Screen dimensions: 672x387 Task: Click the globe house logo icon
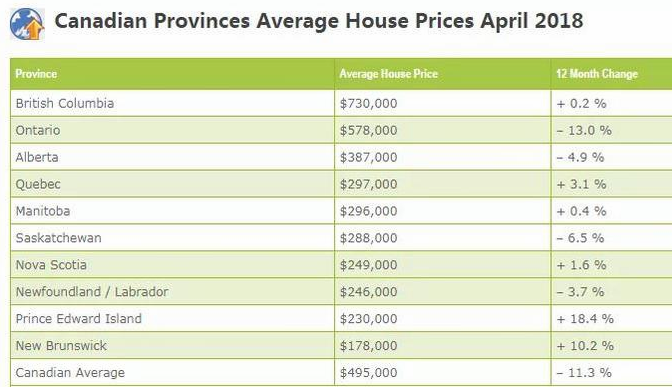pos(27,24)
